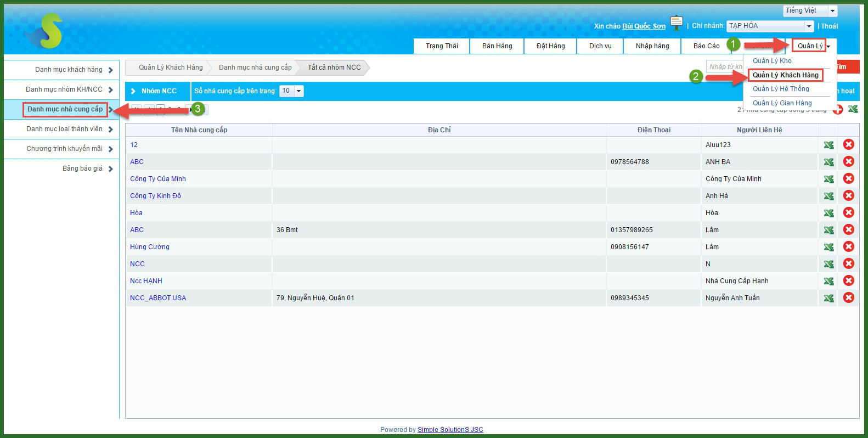
Task: Open the Bán Hàng tab
Action: (x=497, y=46)
